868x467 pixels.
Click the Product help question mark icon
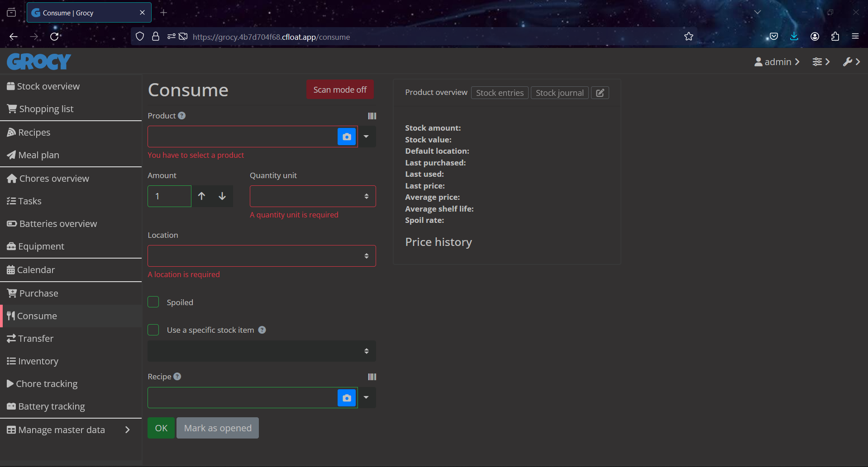[x=182, y=116]
